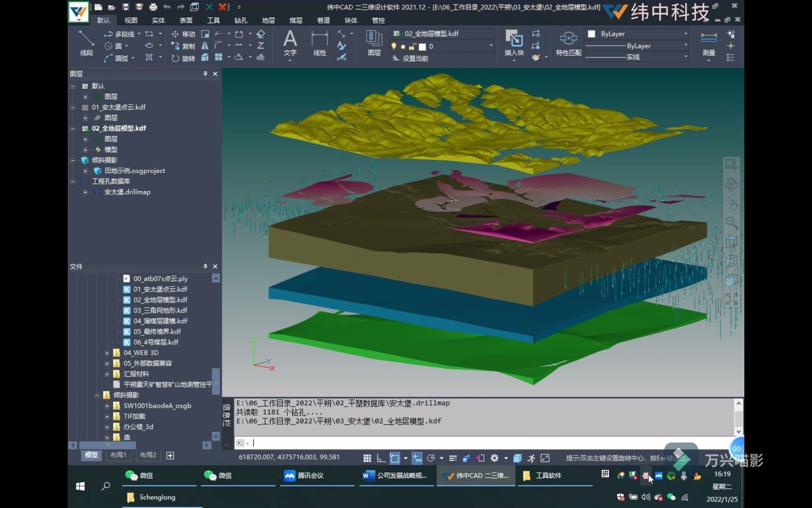Collapse the 倾斜摄影 folder in file panel
The width and height of the screenshot is (812, 508).
click(97, 395)
